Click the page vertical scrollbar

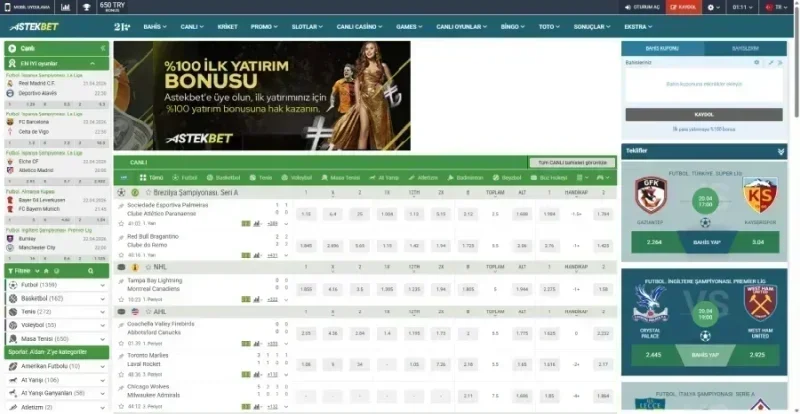[x=796, y=61]
